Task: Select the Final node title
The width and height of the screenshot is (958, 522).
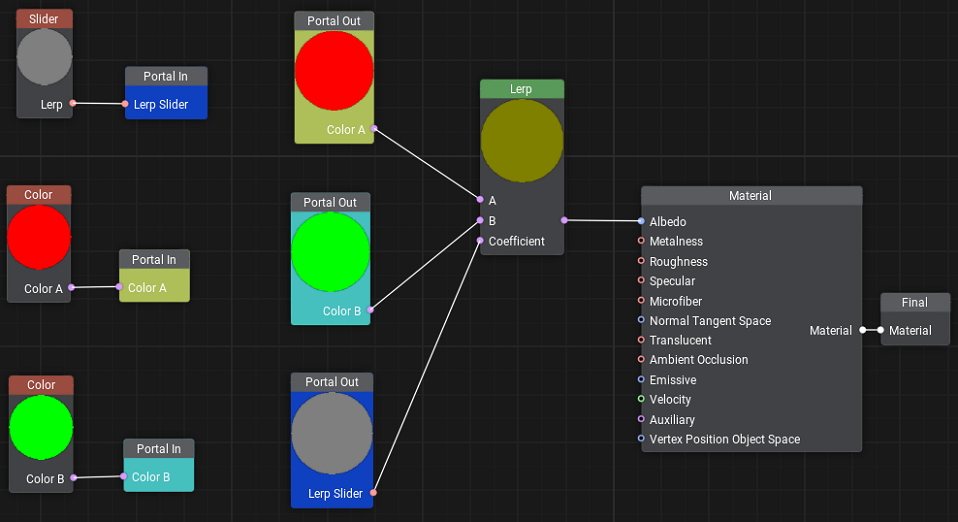Action: click(914, 302)
